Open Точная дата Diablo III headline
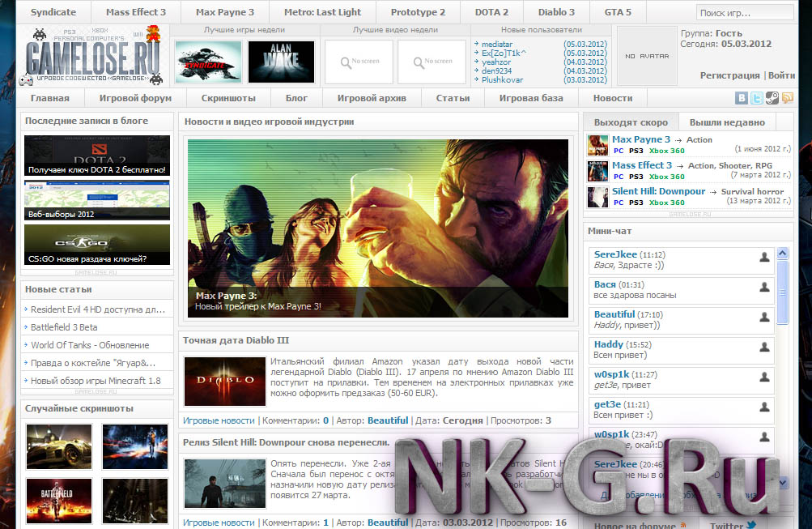Screen dimensions: 812x529 pos(236,340)
